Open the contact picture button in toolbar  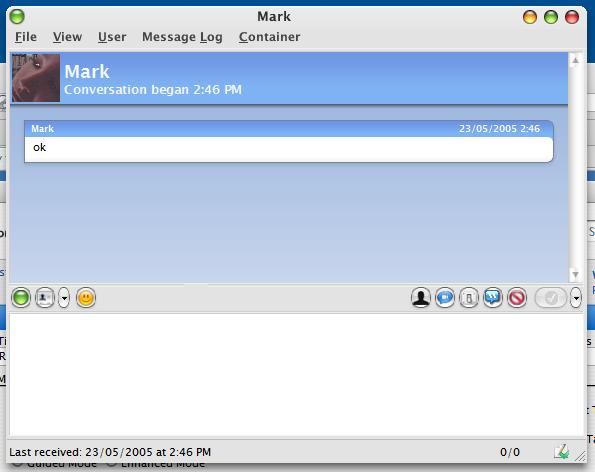(45, 298)
